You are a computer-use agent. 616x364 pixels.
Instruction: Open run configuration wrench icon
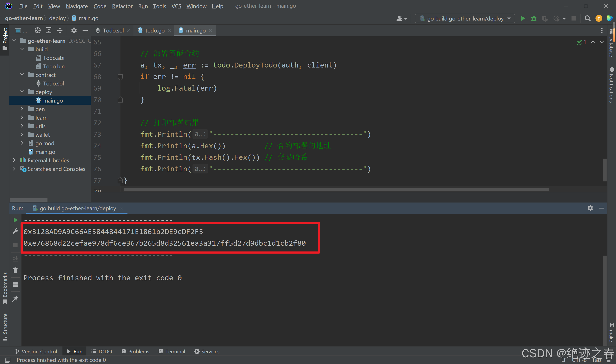(15, 231)
